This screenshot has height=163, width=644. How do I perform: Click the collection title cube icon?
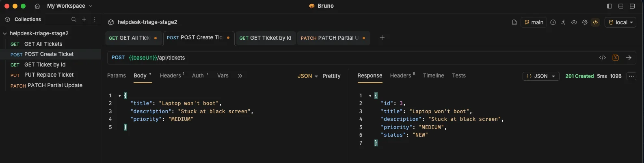click(x=110, y=22)
